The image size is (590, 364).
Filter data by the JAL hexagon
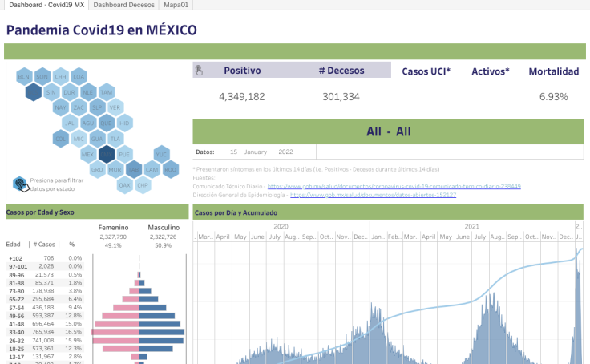(70, 123)
